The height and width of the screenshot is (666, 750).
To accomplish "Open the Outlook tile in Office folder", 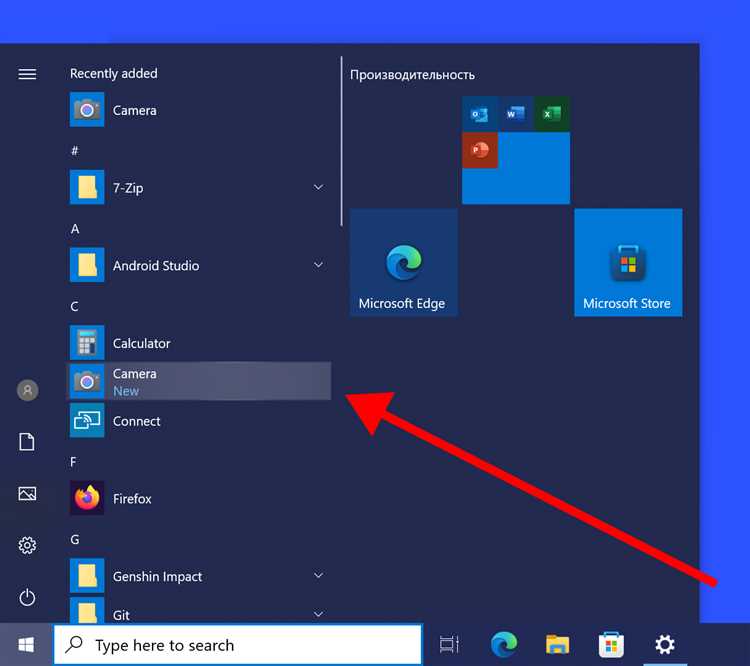I will (x=480, y=114).
